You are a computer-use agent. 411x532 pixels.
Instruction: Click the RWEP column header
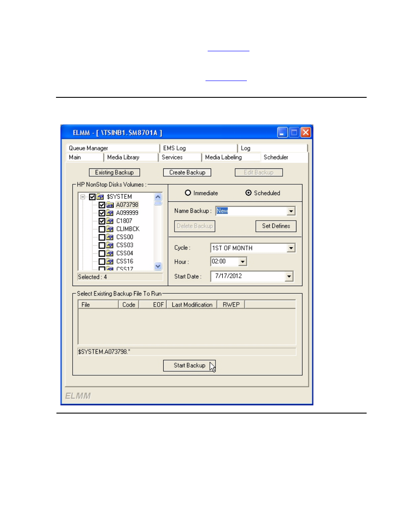[x=231, y=305]
